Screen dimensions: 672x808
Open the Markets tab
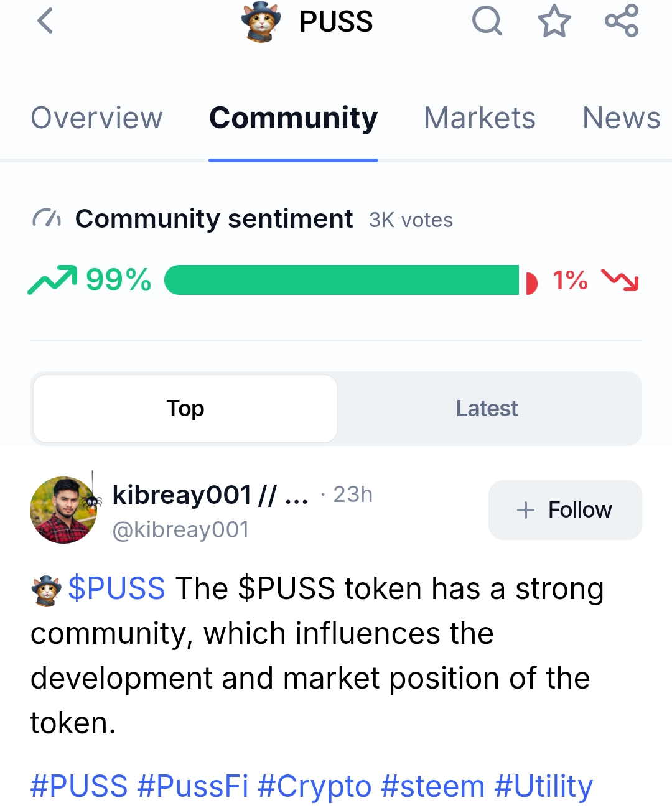479,118
